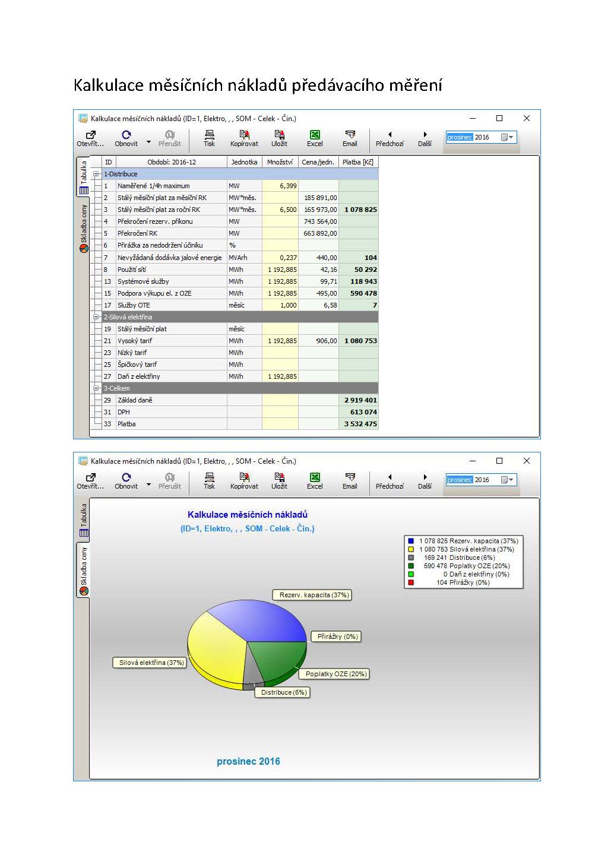Select Skladba ceny tab in lower window
This screenshot has height=868, width=614.
pyautogui.click(x=83, y=570)
